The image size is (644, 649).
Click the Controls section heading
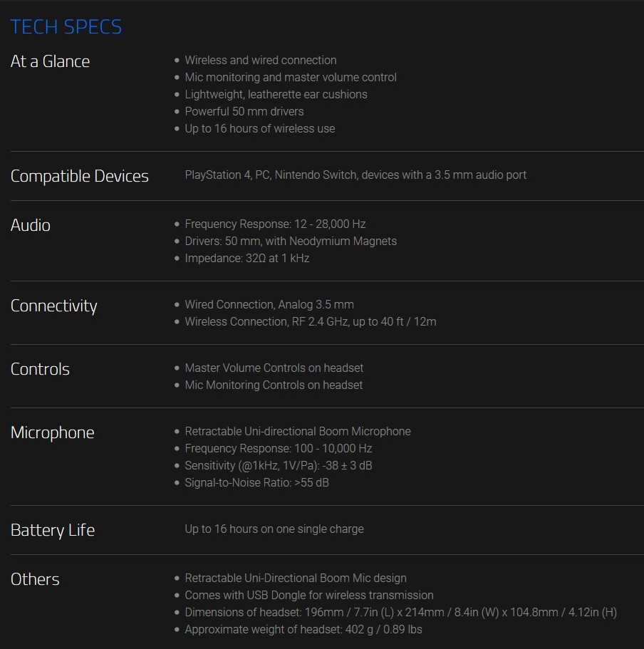(x=40, y=369)
